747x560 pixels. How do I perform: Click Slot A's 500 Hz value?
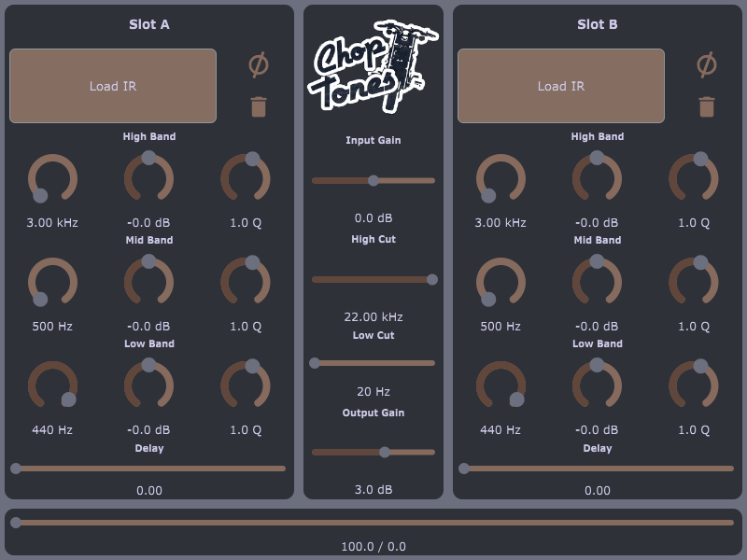(52, 327)
